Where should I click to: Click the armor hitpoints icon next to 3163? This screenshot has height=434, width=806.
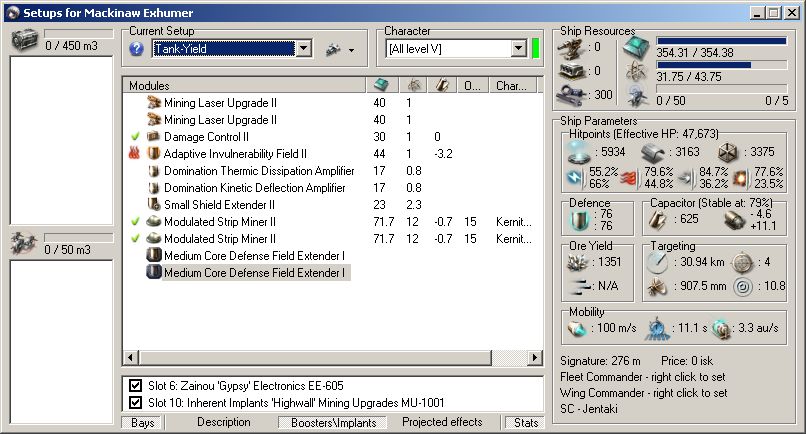click(x=653, y=153)
